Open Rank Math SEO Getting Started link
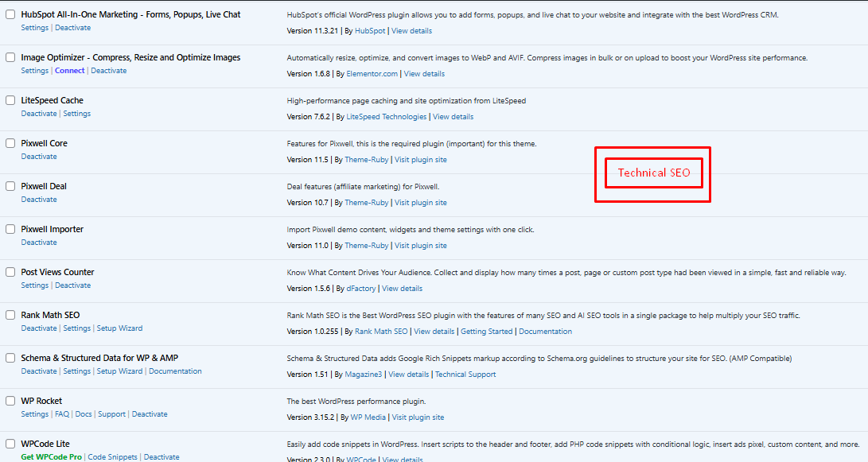Screen dimensions: 868x462 pyautogui.click(x=486, y=332)
